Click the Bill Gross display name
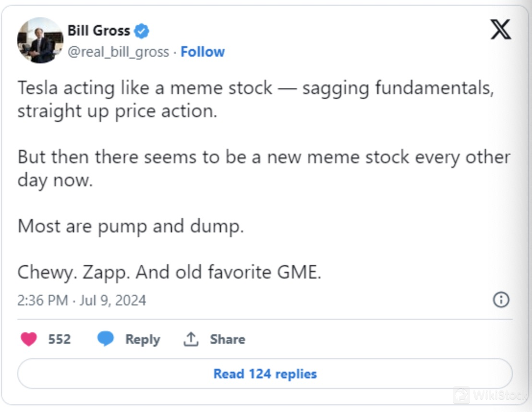This screenshot has width=532, height=412. pos(99,31)
